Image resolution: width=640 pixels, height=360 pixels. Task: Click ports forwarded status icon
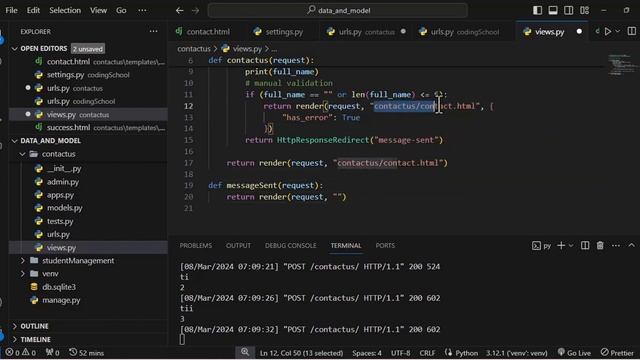52,353
